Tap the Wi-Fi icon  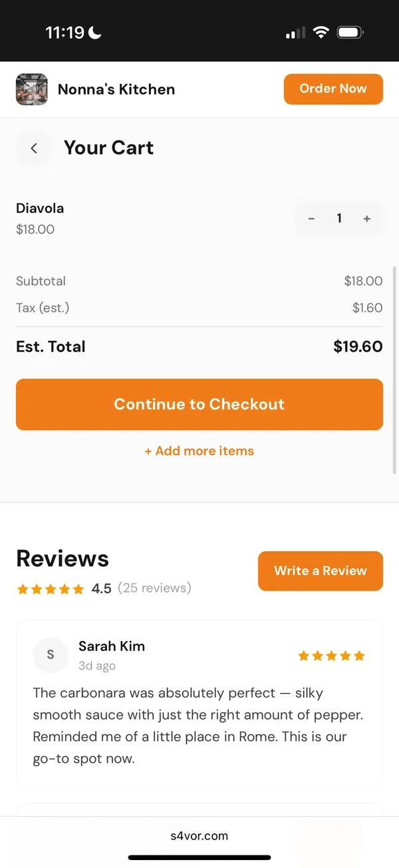[321, 31]
